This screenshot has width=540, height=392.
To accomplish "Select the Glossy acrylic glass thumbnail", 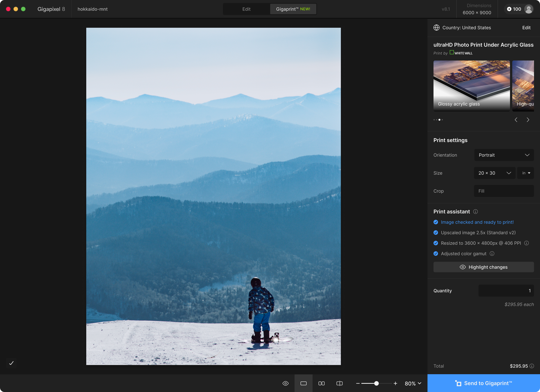I will [471, 86].
